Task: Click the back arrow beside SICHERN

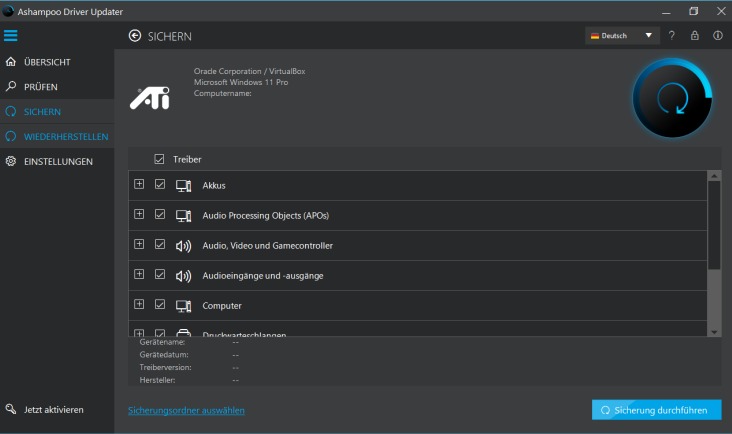Action: [135, 36]
